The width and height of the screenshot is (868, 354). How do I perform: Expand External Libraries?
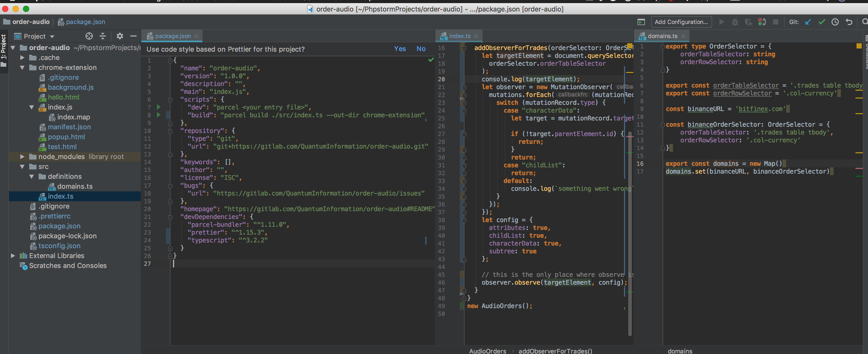click(13, 256)
